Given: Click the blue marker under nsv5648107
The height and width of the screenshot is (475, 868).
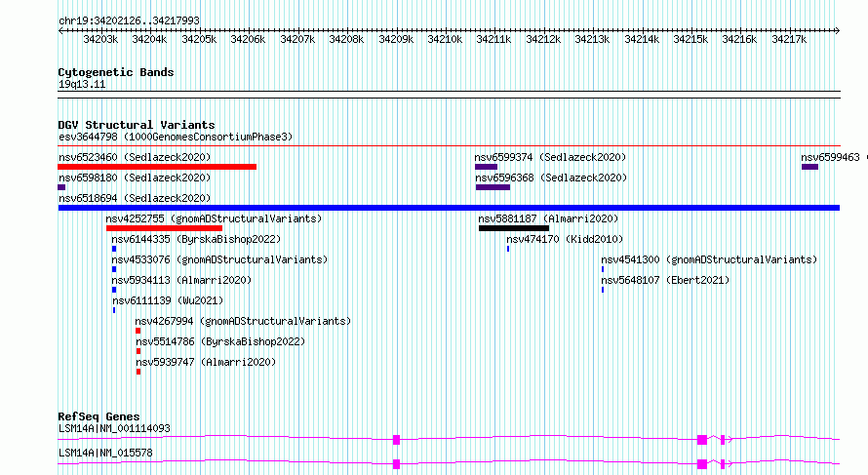Looking at the screenshot, I should 603,290.
